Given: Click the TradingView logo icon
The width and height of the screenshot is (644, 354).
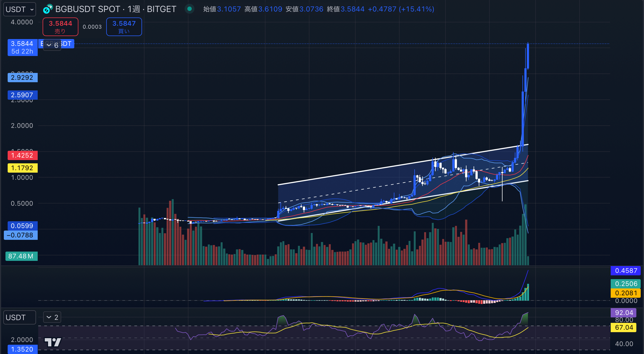Looking at the screenshot, I should point(53,342).
